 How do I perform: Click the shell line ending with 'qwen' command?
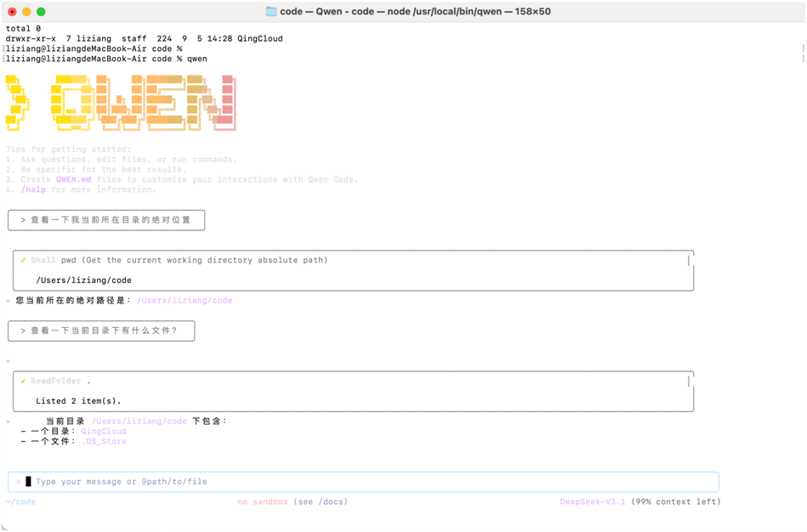pyautogui.click(x=106, y=59)
